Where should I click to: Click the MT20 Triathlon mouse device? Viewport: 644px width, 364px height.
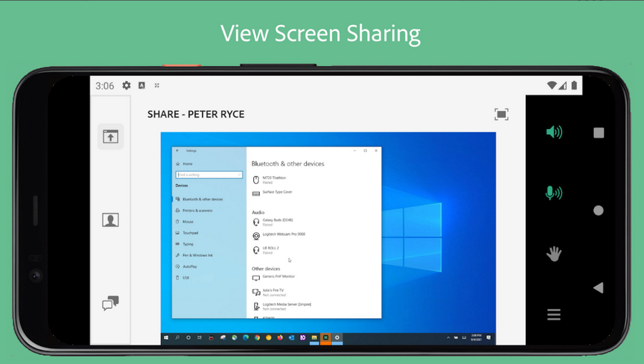coord(273,180)
